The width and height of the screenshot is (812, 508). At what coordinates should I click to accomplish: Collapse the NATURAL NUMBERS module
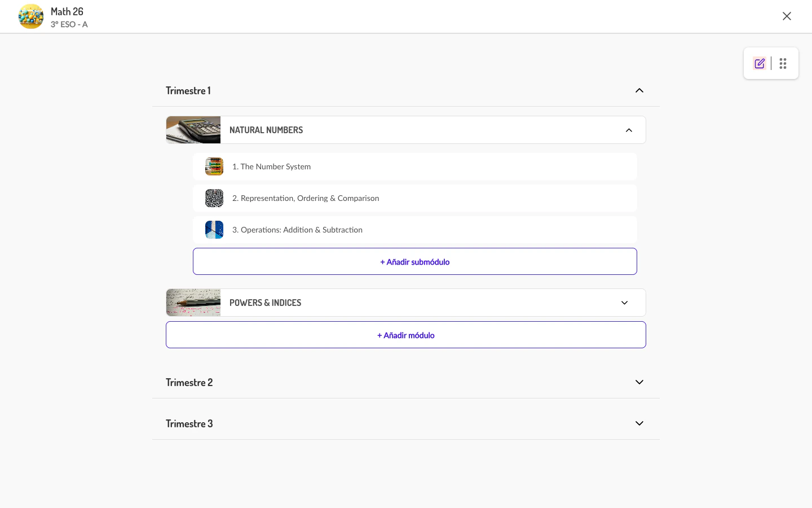point(629,130)
